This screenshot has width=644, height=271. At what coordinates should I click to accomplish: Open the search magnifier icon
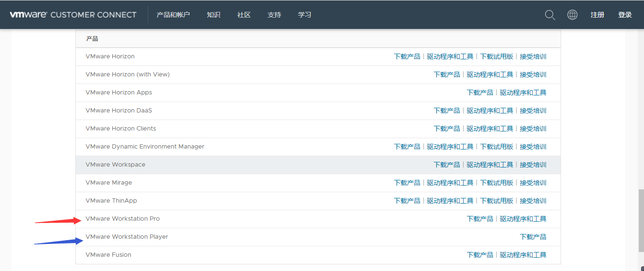point(550,15)
